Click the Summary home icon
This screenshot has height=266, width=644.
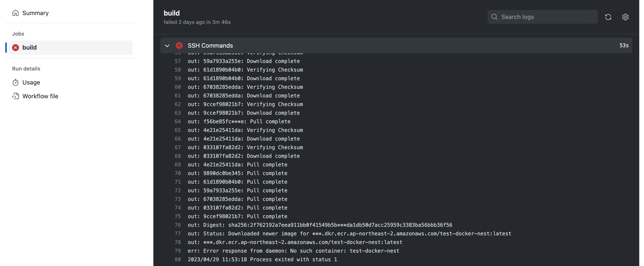click(16, 13)
